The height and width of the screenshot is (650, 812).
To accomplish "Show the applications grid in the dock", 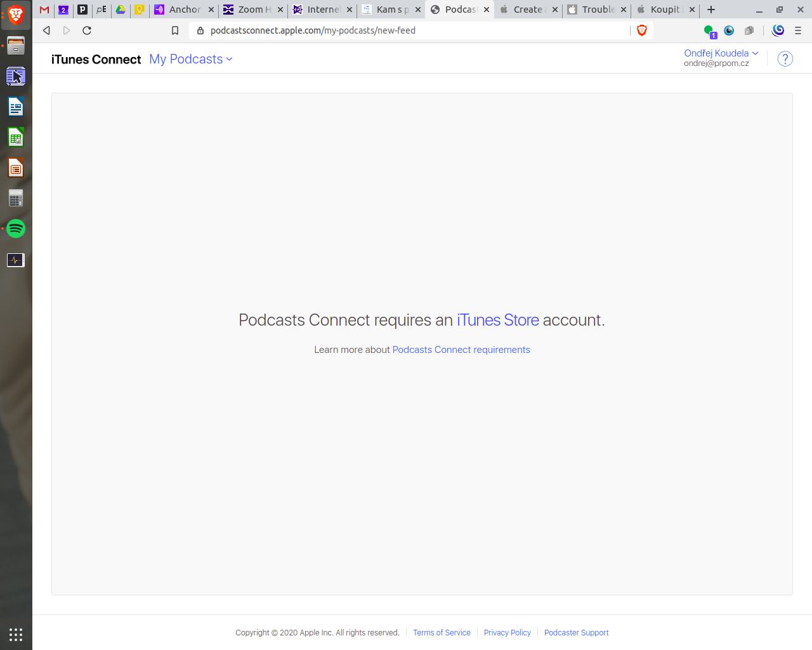I will 16,634.
